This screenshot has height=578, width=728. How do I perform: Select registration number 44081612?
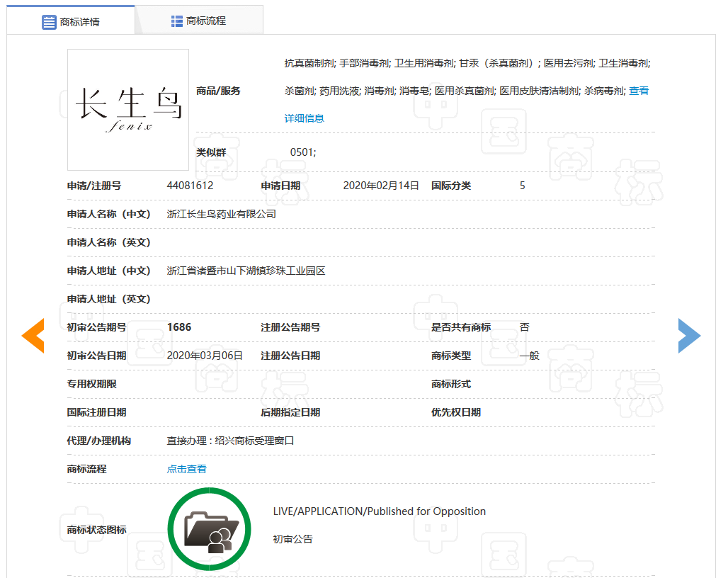tap(190, 186)
